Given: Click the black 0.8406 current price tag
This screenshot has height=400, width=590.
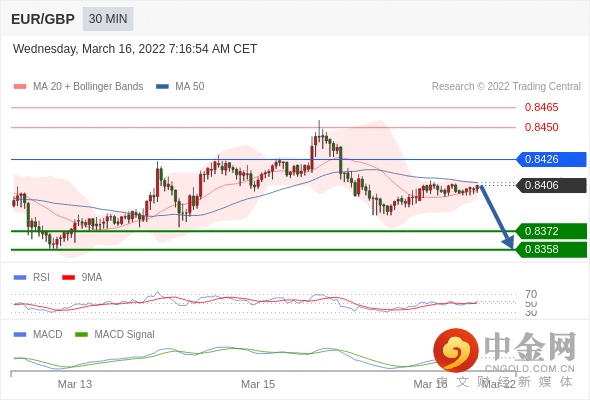Looking at the screenshot, I should pyautogui.click(x=551, y=185).
